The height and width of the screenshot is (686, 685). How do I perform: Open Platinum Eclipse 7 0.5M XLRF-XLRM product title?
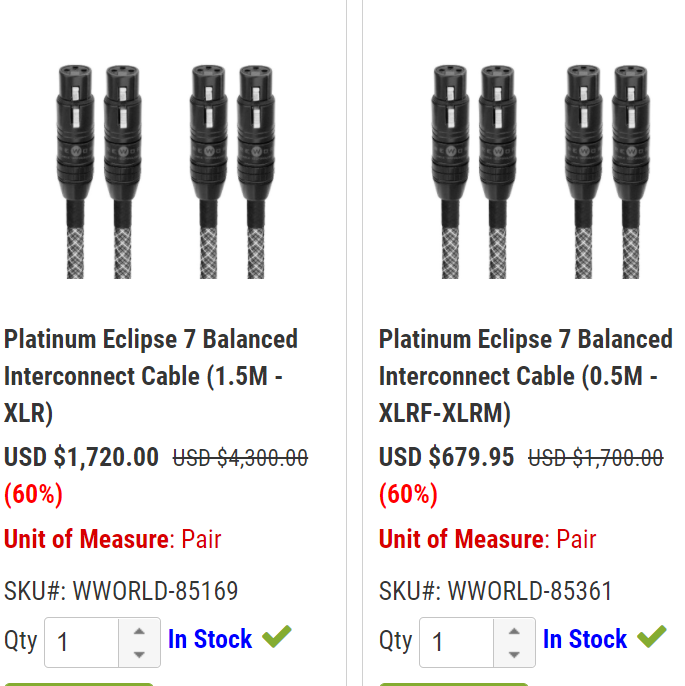pyautogui.click(x=525, y=376)
